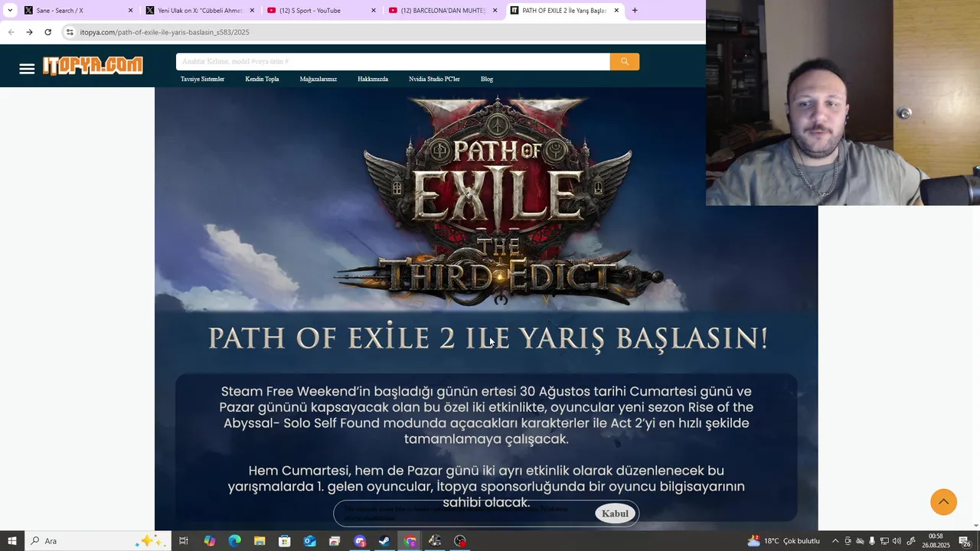This screenshot has height=551, width=980.
Task: Click the orange scroll-to-top arrow button
Action: tap(943, 502)
